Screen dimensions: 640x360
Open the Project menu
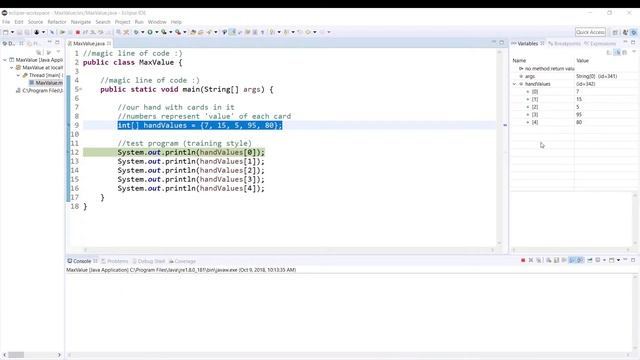tap(122, 22)
